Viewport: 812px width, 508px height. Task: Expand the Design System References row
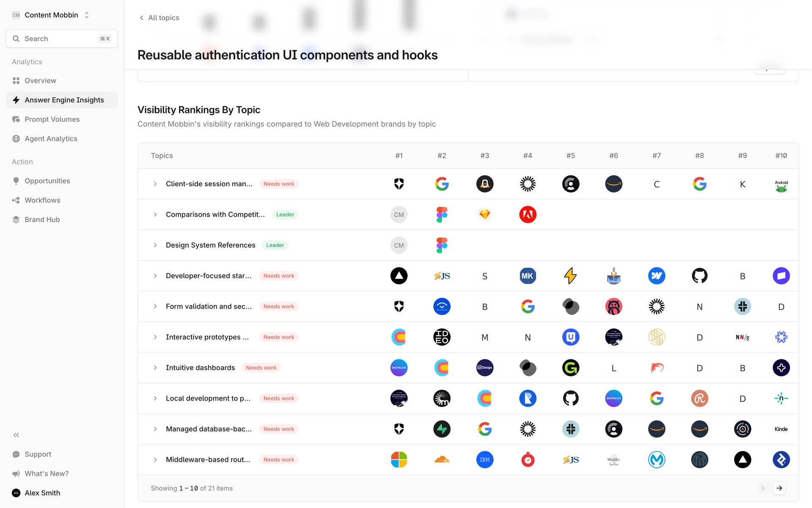click(x=155, y=245)
